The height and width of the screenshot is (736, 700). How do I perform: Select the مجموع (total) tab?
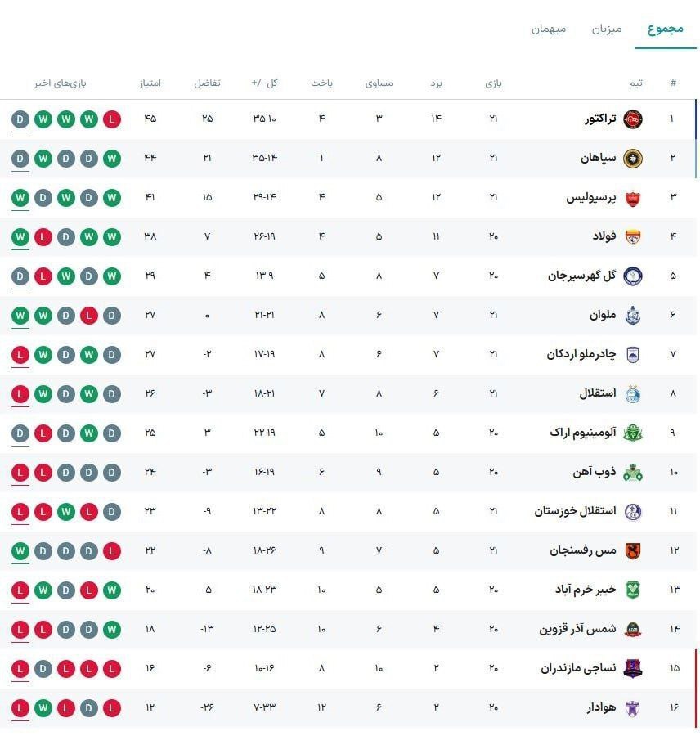(666, 27)
